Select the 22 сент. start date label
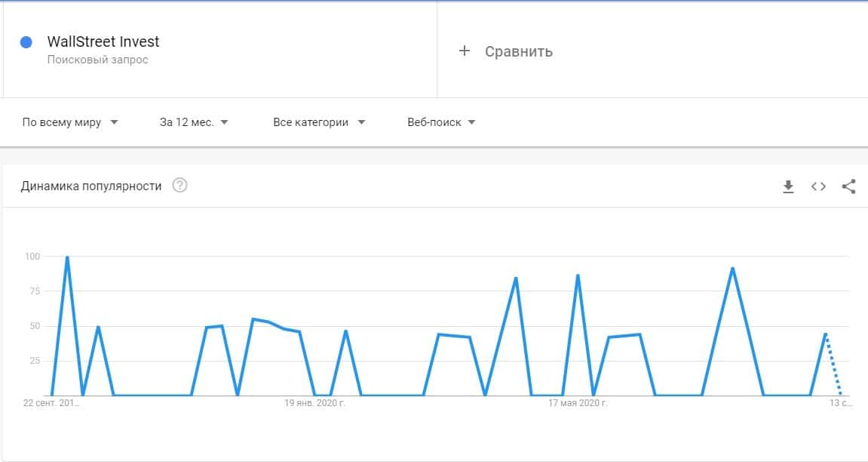 pos(51,403)
